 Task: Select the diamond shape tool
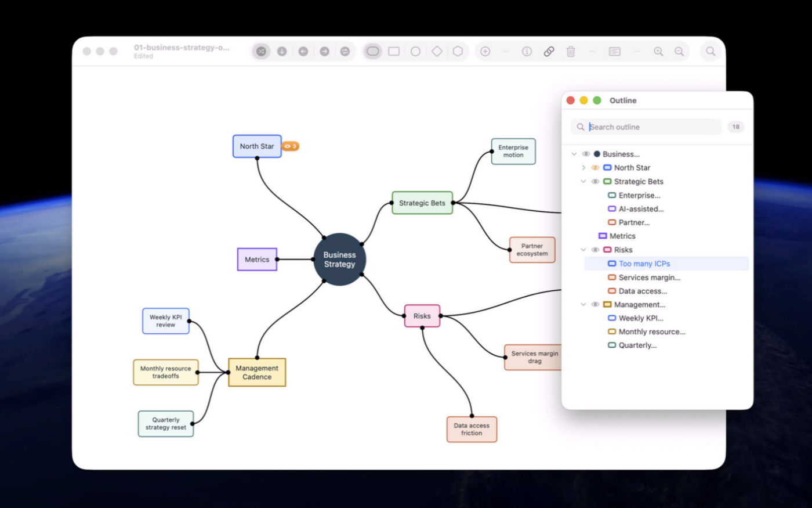coord(437,52)
